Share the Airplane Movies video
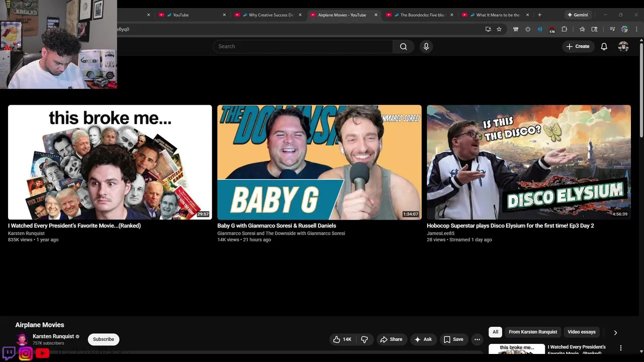The image size is (644, 362). click(391, 339)
